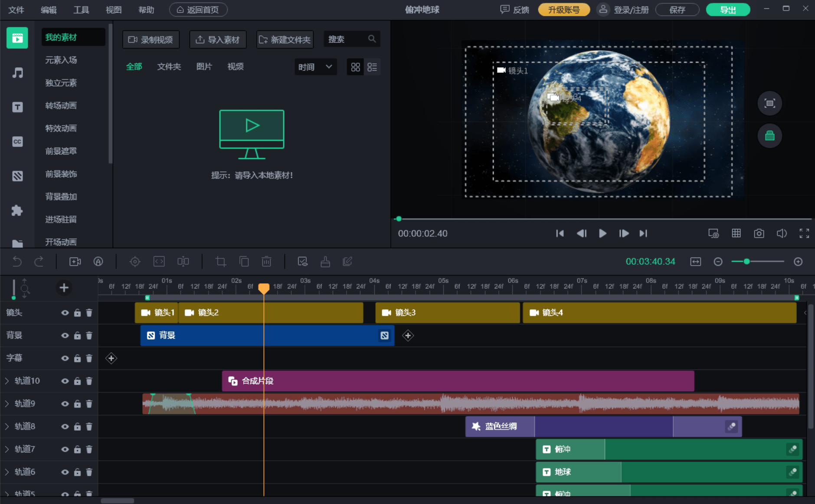
Task: Click the 导入素材 button
Action: [218, 39]
